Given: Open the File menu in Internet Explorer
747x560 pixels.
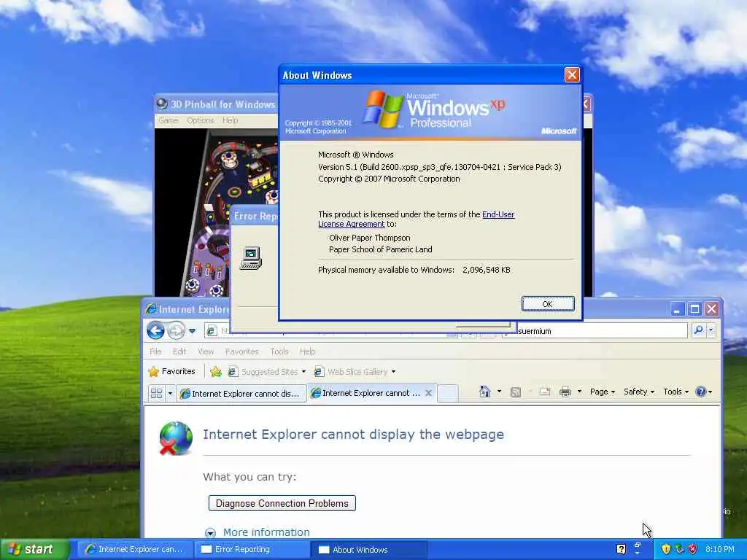Looking at the screenshot, I should [x=155, y=351].
